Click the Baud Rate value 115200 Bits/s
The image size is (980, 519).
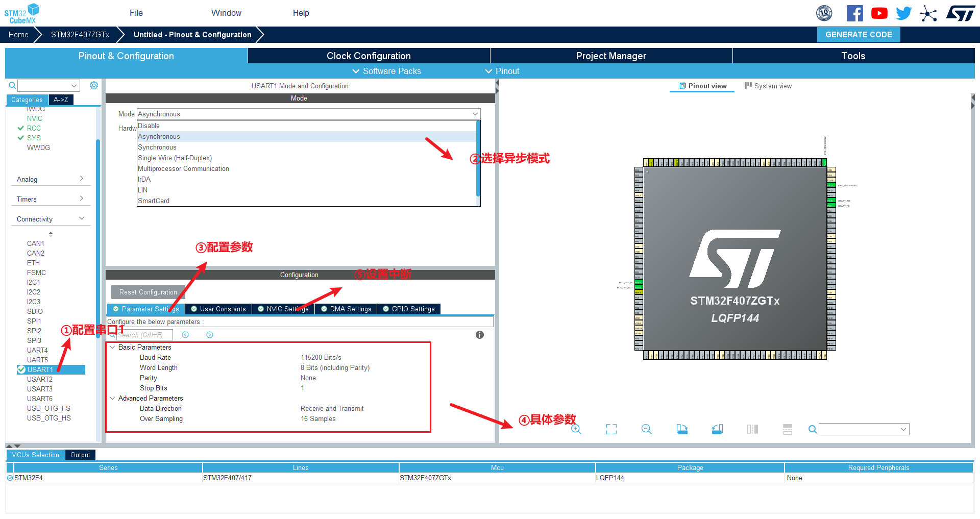321,357
